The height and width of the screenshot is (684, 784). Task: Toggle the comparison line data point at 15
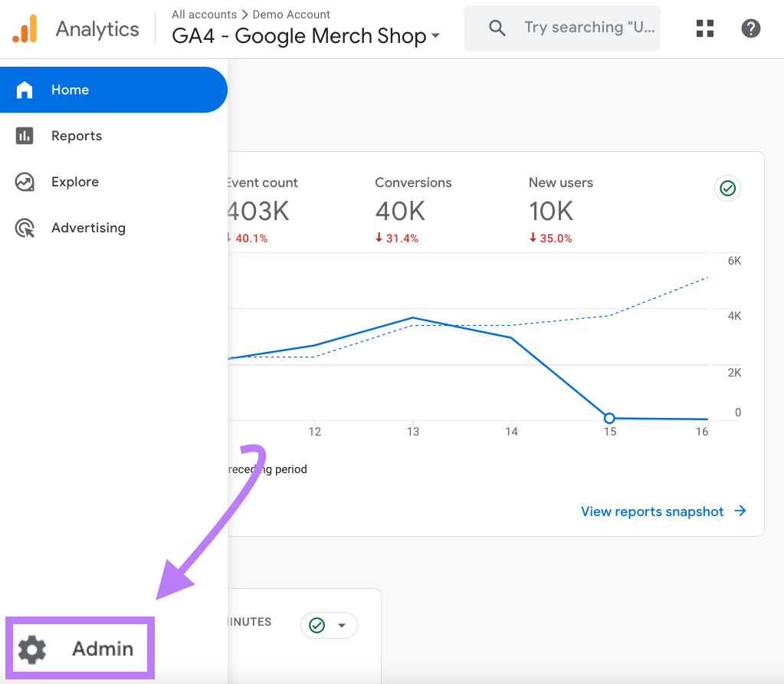(609, 418)
